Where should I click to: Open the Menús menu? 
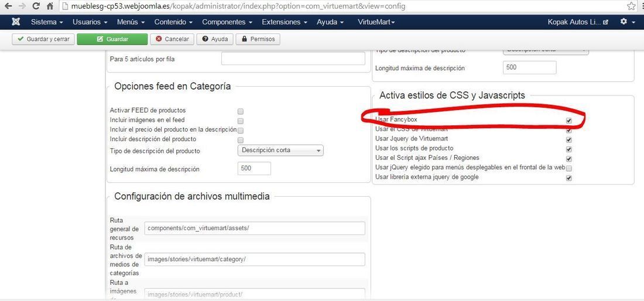point(131,22)
